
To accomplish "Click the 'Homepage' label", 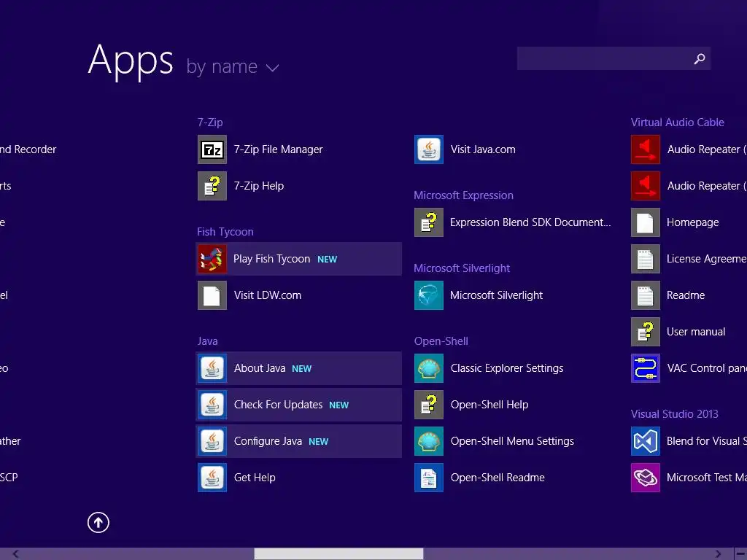I will point(693,222).
